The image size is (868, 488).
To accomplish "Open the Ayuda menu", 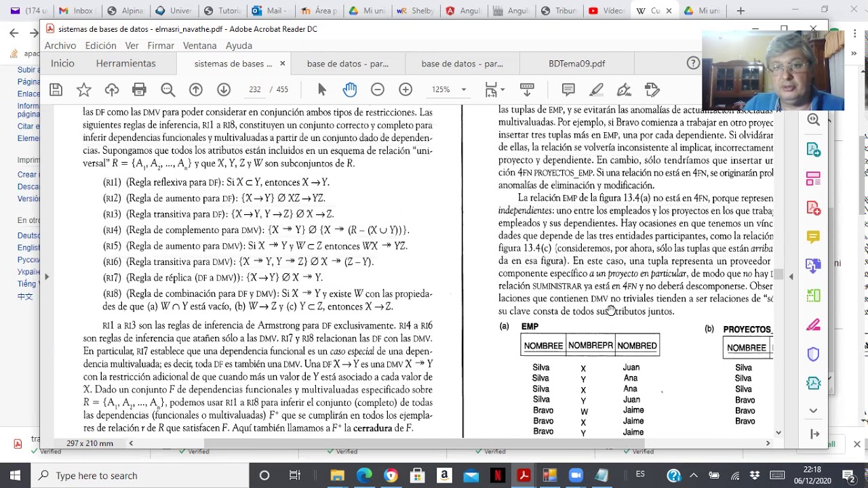I will pyautogui.click(x=239, y=45).
